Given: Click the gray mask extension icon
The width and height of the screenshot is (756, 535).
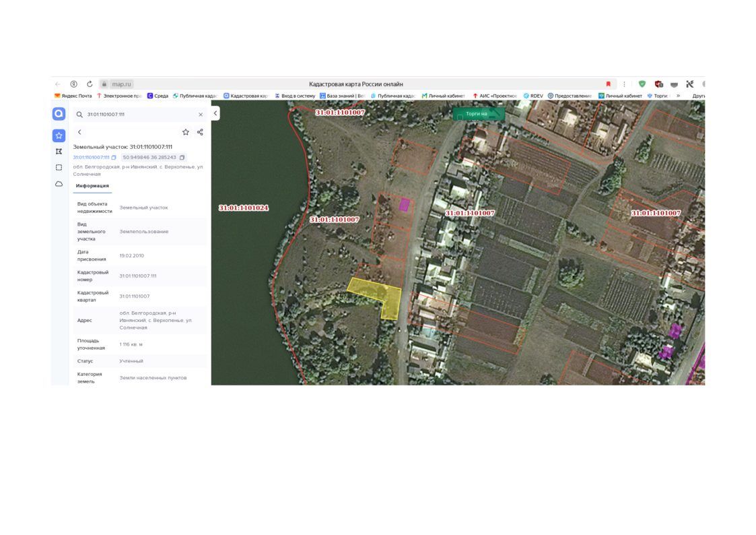Looking at the screenshot, I should pyautogui.click(x=674, y=84).
